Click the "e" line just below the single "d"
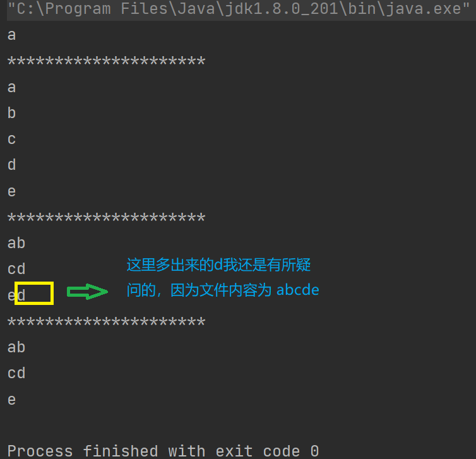The image size is (476, 459). [x=11, y=191]
